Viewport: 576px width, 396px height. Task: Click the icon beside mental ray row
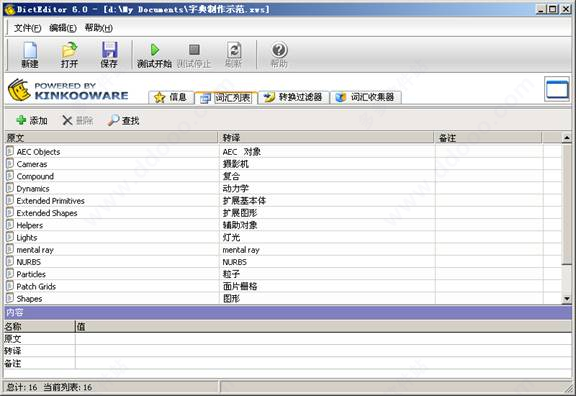coord(10,249)
